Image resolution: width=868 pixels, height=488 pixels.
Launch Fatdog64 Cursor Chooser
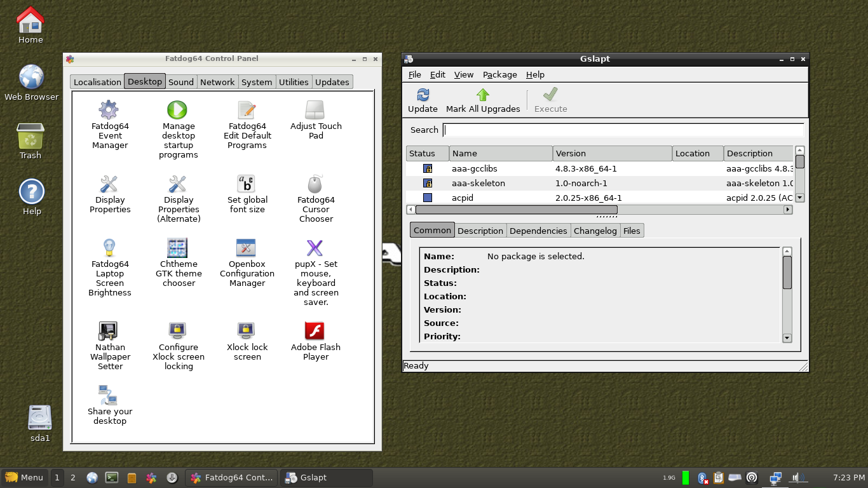(x=315, y=184)
